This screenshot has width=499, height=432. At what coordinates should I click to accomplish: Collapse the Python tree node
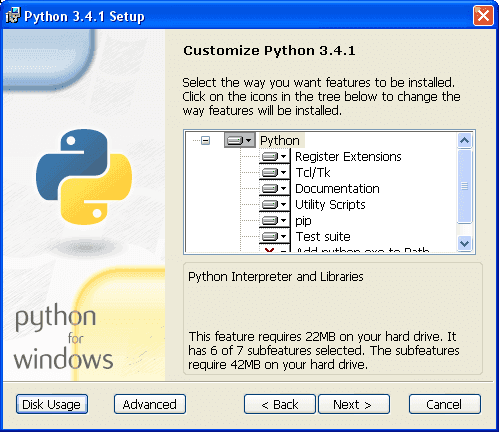(206, 141)
